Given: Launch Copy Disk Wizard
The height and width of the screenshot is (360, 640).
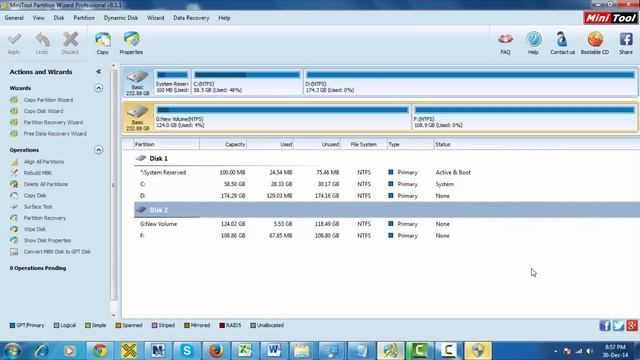Looking at the screenshot, I should click(x=43, y=111).
